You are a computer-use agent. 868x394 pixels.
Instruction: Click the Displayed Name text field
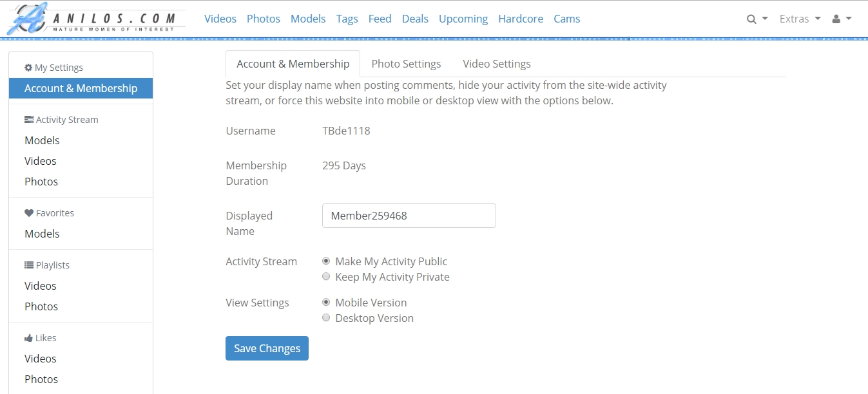(x=409, y=216)
